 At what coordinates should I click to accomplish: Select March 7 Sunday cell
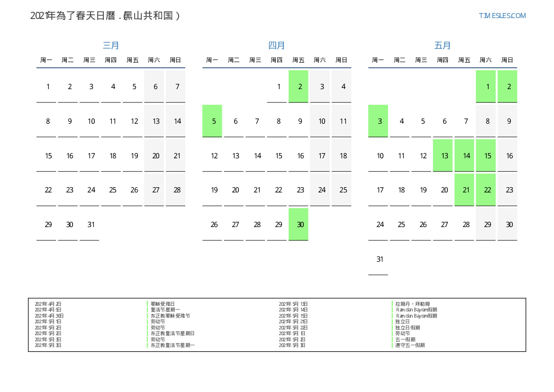point(176,86)
